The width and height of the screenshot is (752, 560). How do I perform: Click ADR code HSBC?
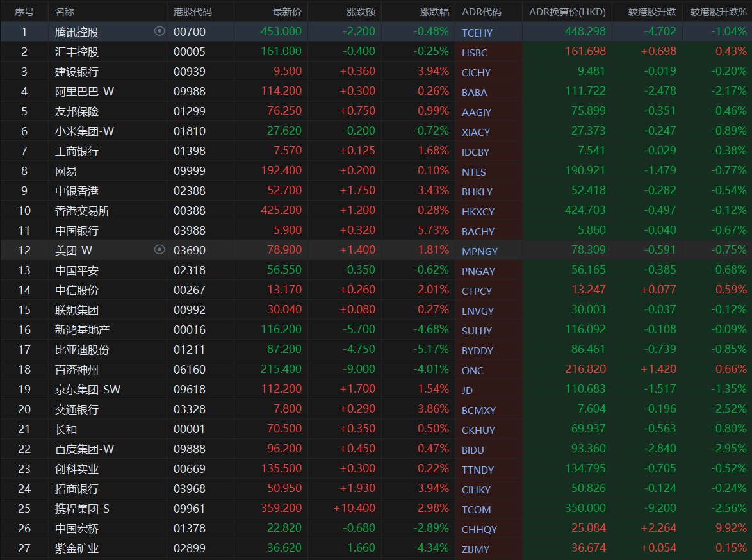coord(474,53)
